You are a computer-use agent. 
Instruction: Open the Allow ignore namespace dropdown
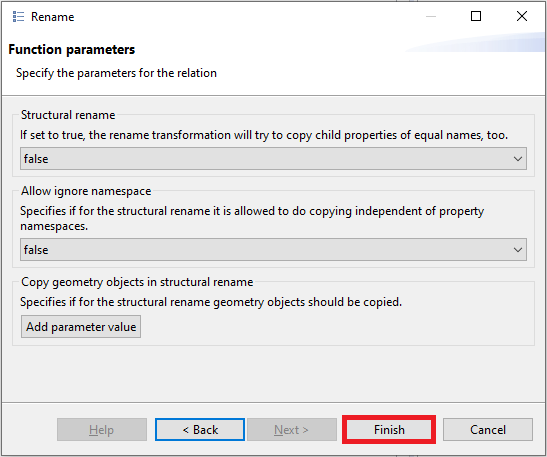pyautogui.click(x=273, y=250)
